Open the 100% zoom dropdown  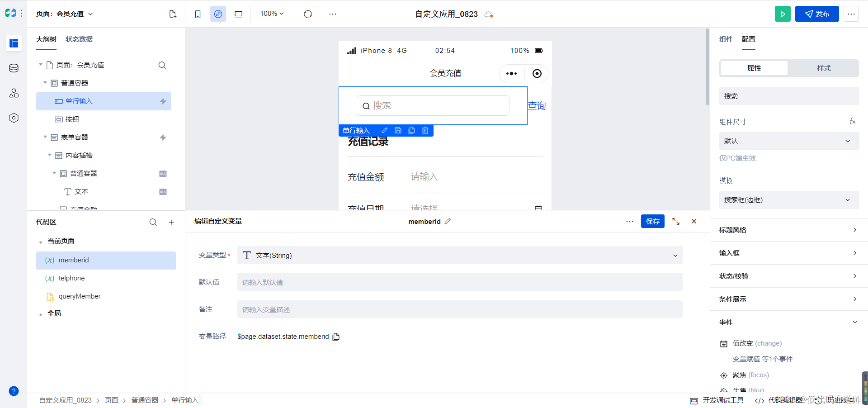click(x=272, y=14)
